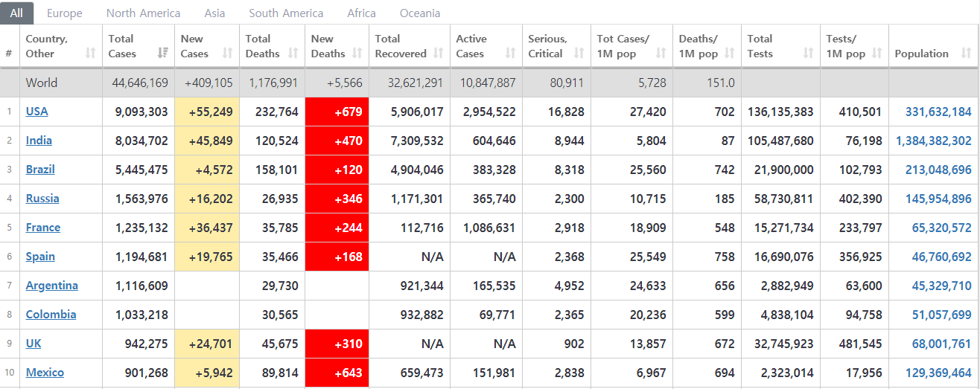Click sort arrows beside New Deaths header
This screenshot has width=980, height=389.
357,54
